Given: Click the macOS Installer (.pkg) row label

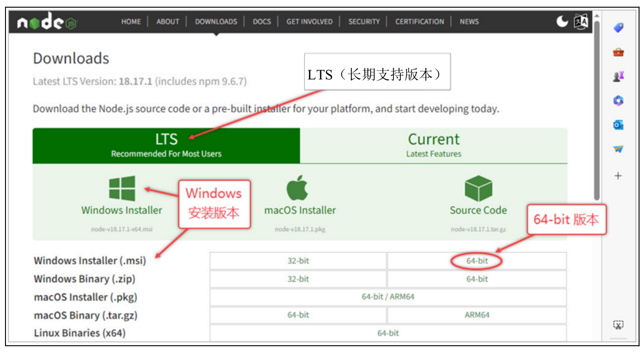Looking at the screenshot, I should pos(86,297).
